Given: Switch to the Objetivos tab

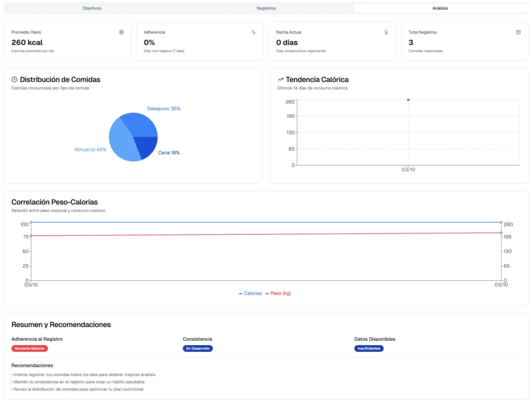Looking at the screenshot, I should (x=92, y=8).
